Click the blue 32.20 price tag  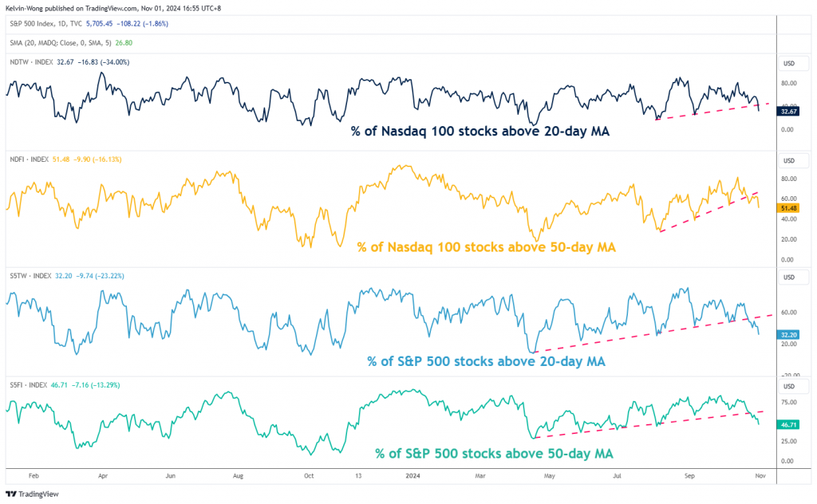coord(789,336)
